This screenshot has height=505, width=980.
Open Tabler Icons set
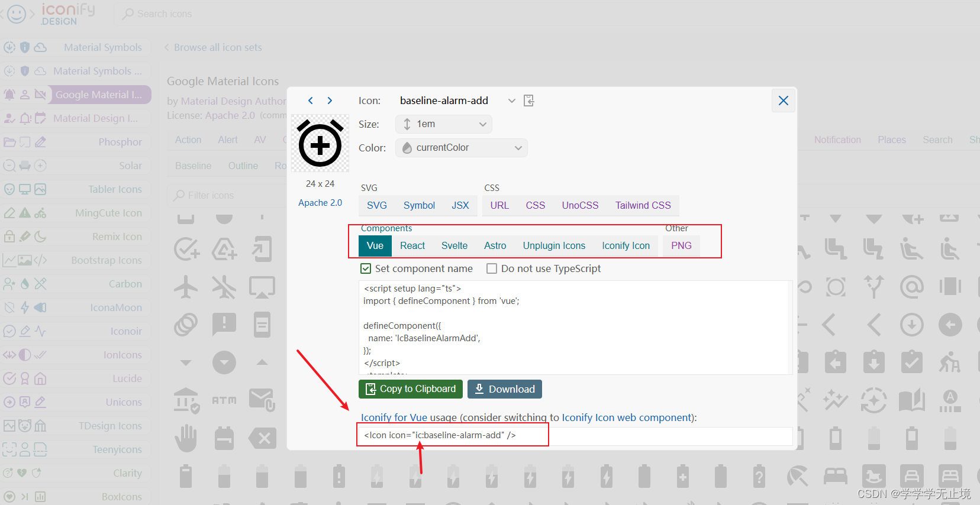[x=76, y=189]
